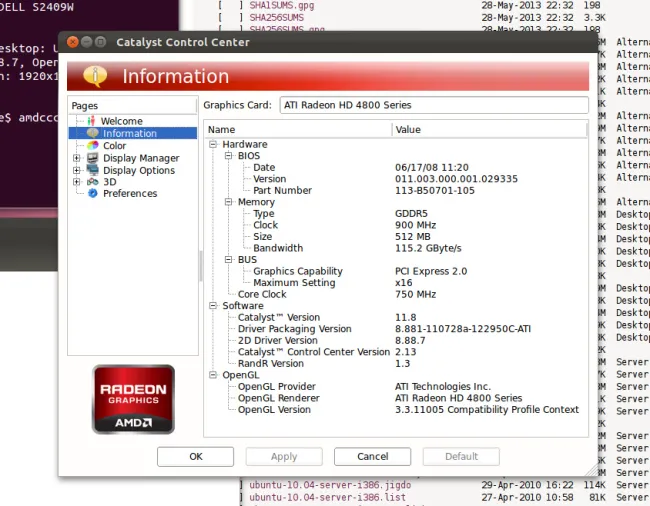This screenshot has height=506, width=650.
Task: Collapse the Hardware section
Action: coord(213,144)
